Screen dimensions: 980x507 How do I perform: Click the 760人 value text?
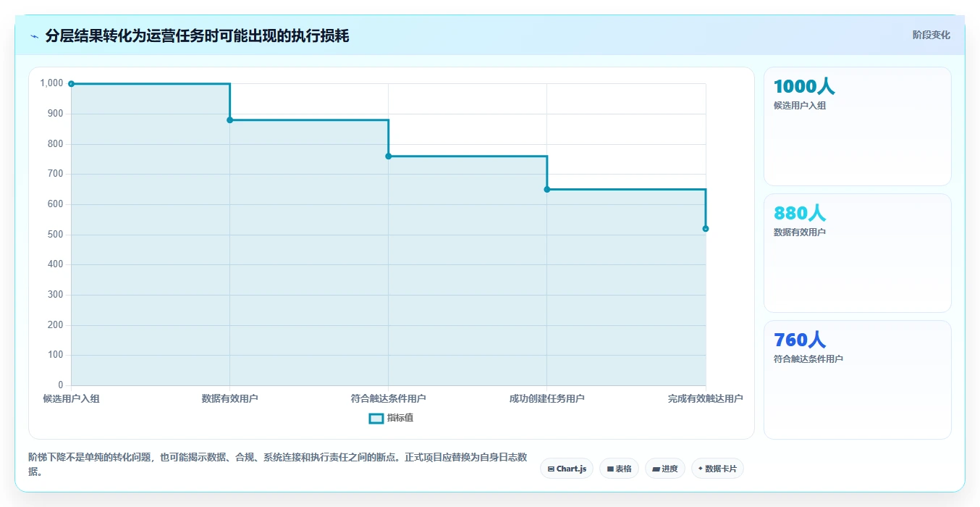(800, 340)
